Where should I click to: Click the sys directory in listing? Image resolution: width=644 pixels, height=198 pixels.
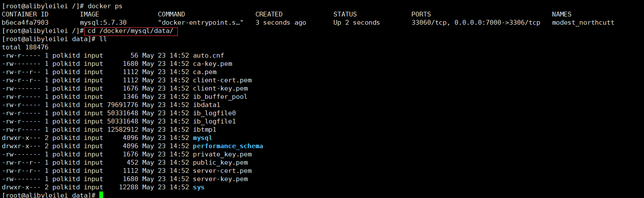(x=199, y=187)
